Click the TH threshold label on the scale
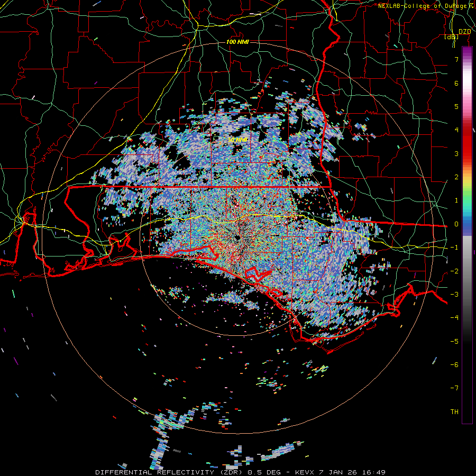Viewport: 476px width, 476px height. click(454, 412)
